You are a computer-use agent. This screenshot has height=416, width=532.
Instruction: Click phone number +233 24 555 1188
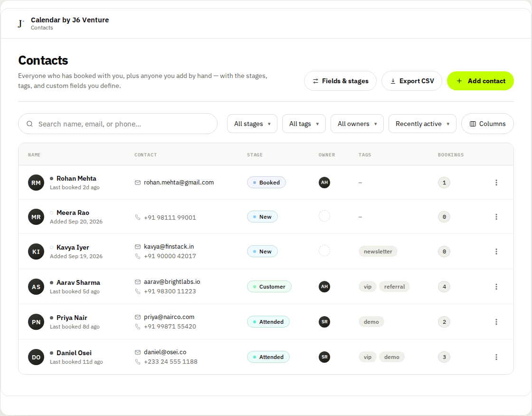tap(171, 362)
